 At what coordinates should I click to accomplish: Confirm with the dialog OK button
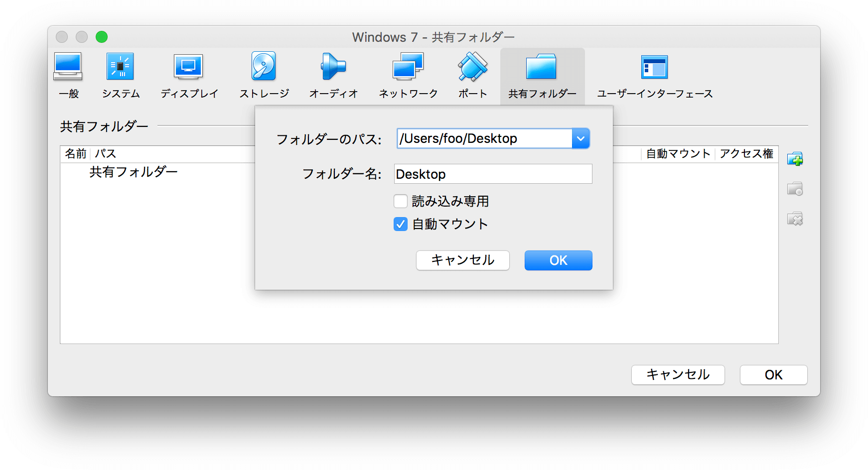(x=558, y=260)
